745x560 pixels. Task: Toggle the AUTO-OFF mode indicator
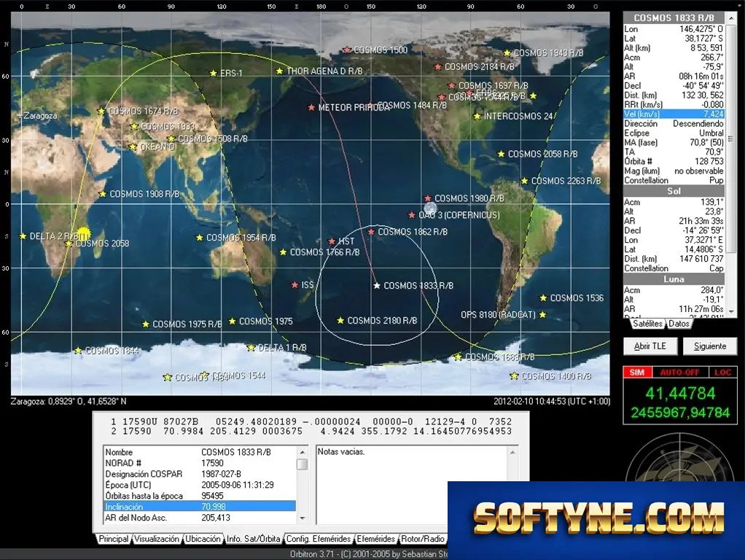tap(680, 372)
